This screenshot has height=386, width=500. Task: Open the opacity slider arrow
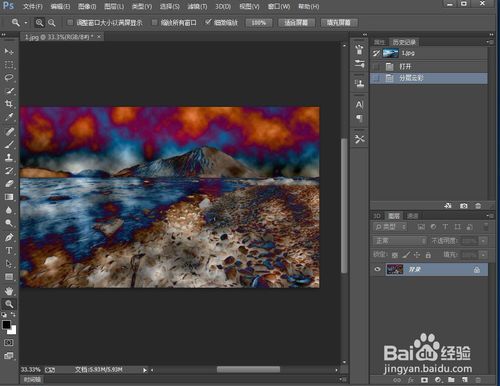point(483,241)
